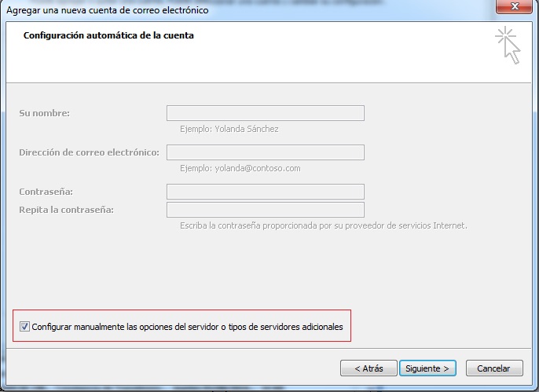Close the Agregar una nueva cuenta dialog
Screen dimensions: 539x392
[x=514, y=6]
